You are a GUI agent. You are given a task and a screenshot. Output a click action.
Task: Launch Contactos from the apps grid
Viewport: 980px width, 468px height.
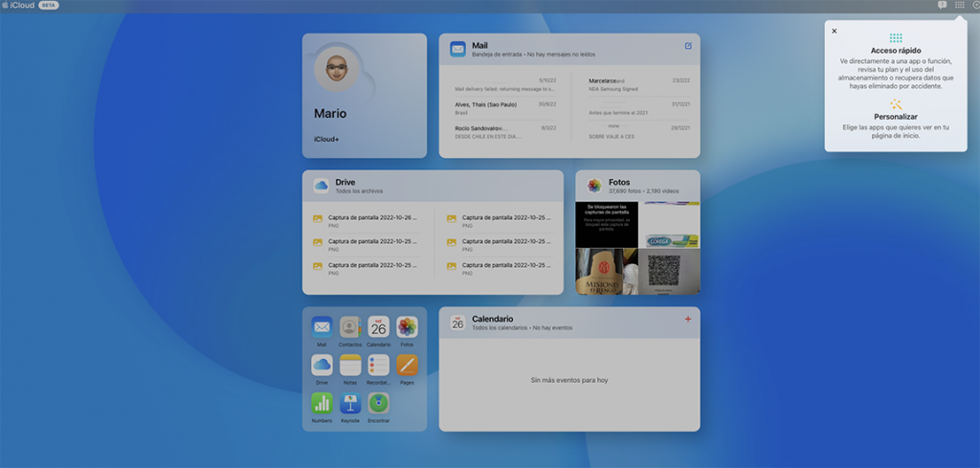pyautogui.click(x=350, y=326)
